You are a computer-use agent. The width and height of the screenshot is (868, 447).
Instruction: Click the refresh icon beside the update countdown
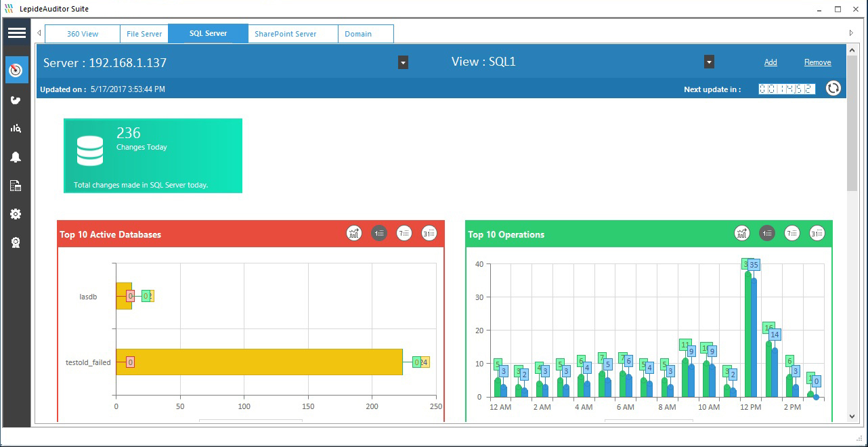point(833,89)
